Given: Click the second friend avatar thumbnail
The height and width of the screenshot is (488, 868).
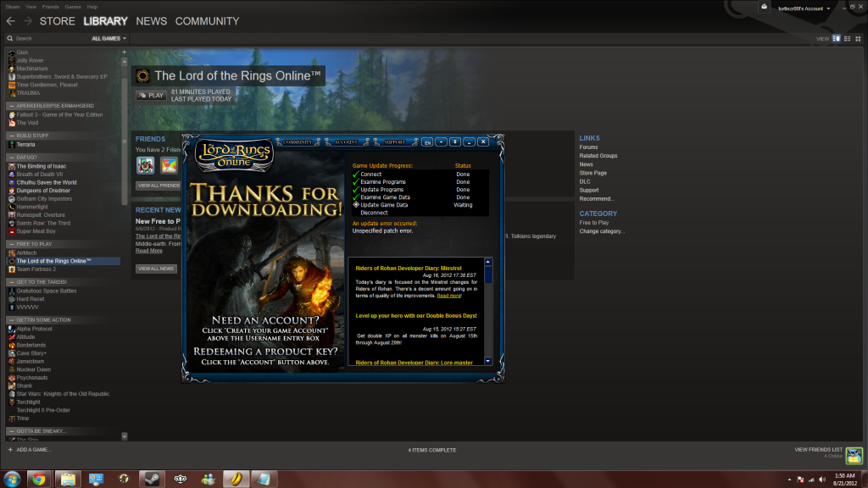Looking at the screenshot, I should 169,165.
